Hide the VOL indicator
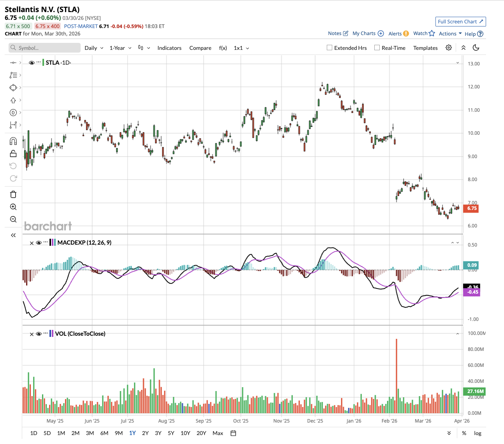The image size is (504, 444). (39, 334)
